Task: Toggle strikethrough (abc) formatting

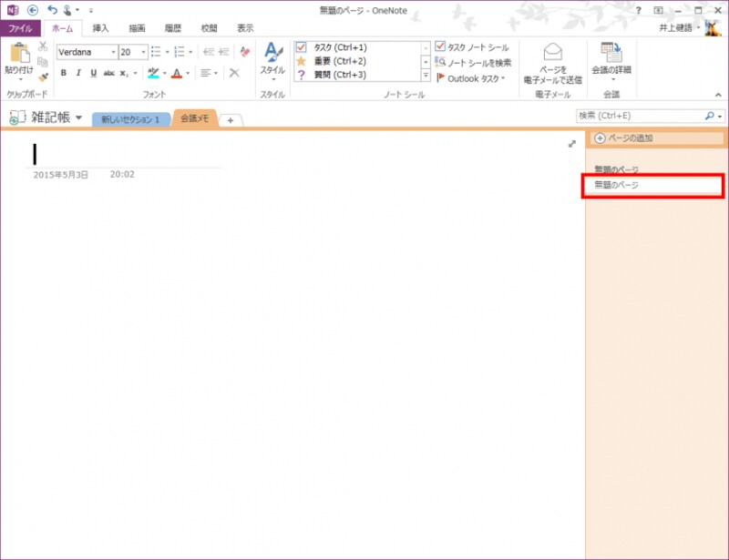Action: (x=108, y=73)
